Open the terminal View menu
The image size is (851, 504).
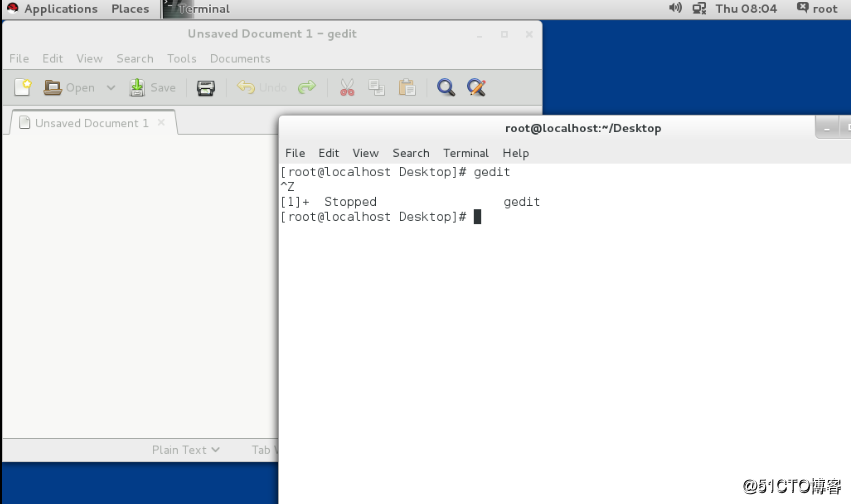(x=365, y=153)
